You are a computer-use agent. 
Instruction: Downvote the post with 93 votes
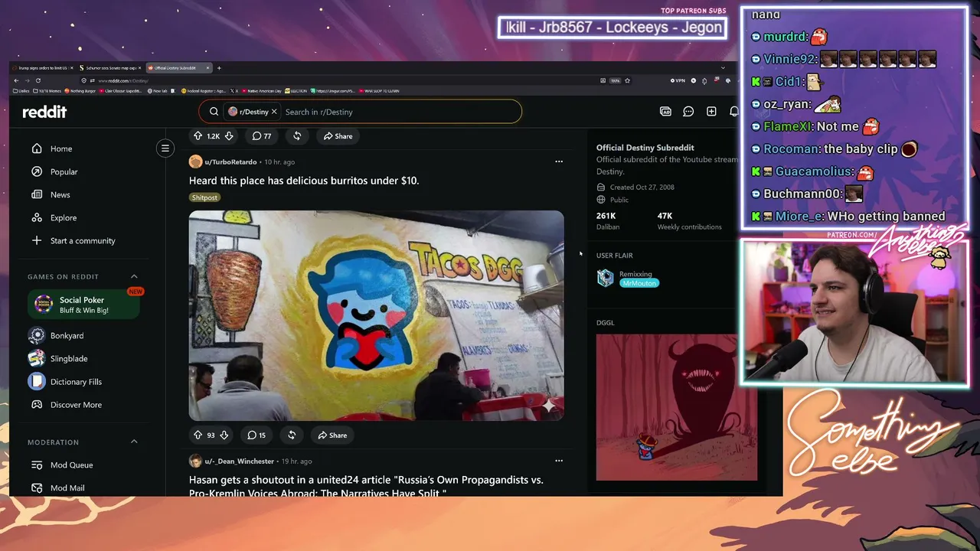[224, 435]
